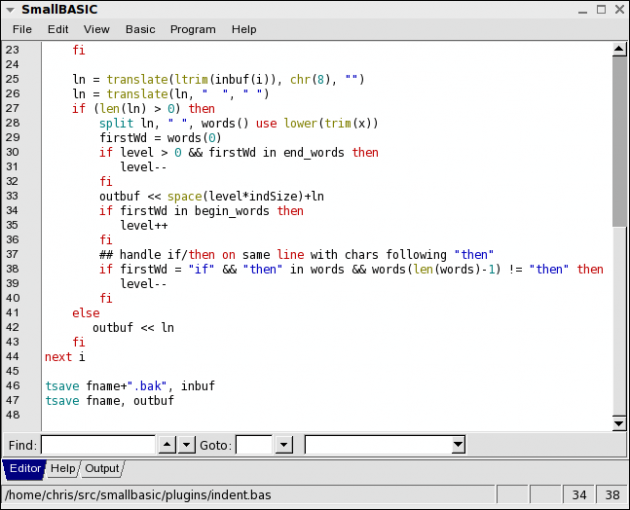
Task: Click the file path in status bar
Action: [138, 495]
